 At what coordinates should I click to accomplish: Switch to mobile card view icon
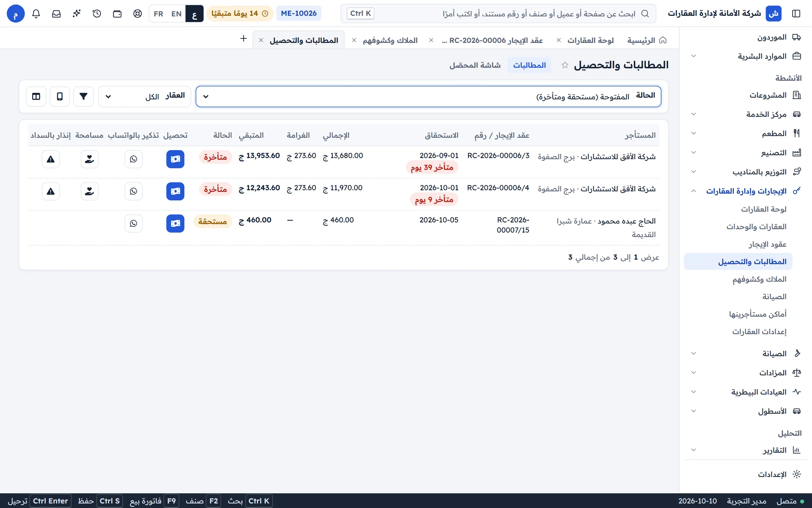[x=60, y=97]
